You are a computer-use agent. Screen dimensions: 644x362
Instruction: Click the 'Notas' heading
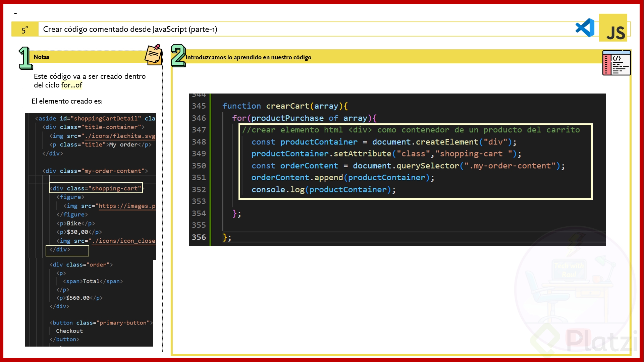pos(42,57)
